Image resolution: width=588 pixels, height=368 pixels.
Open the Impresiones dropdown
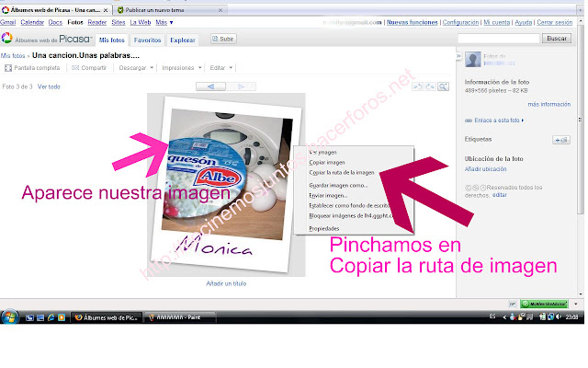click(182, 68)
